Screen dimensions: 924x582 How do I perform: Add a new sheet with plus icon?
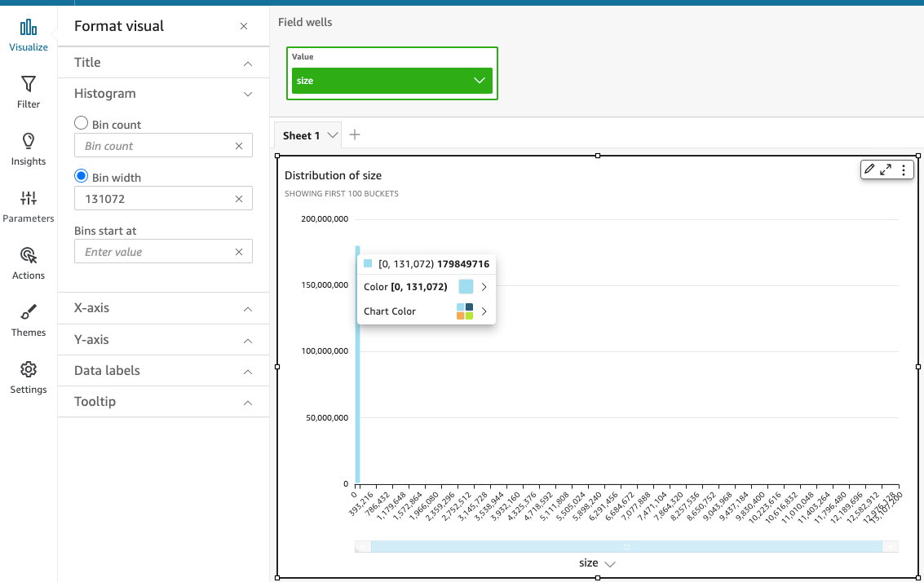tap(355, 134)
